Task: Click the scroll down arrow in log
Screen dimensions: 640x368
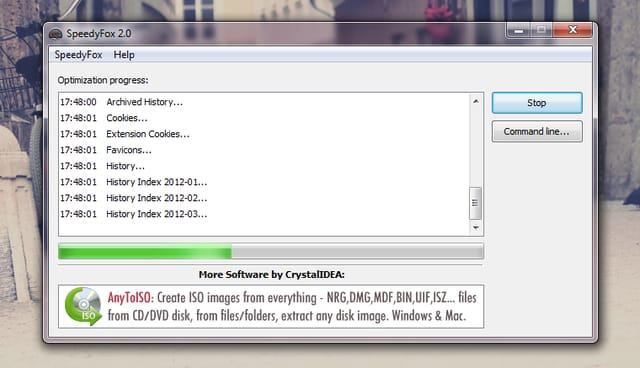Action: coord(476,228)
